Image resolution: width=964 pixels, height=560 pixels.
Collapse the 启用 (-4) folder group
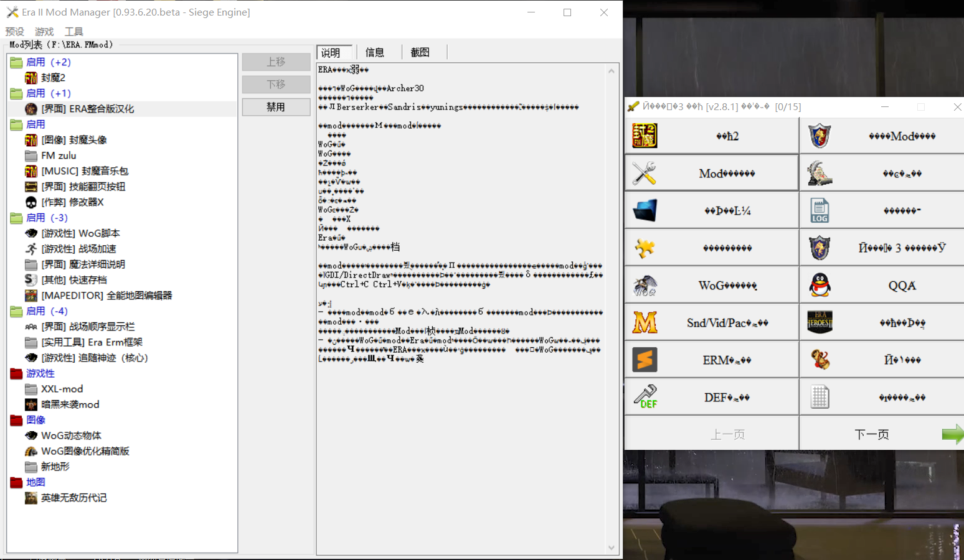coord(16,311)
